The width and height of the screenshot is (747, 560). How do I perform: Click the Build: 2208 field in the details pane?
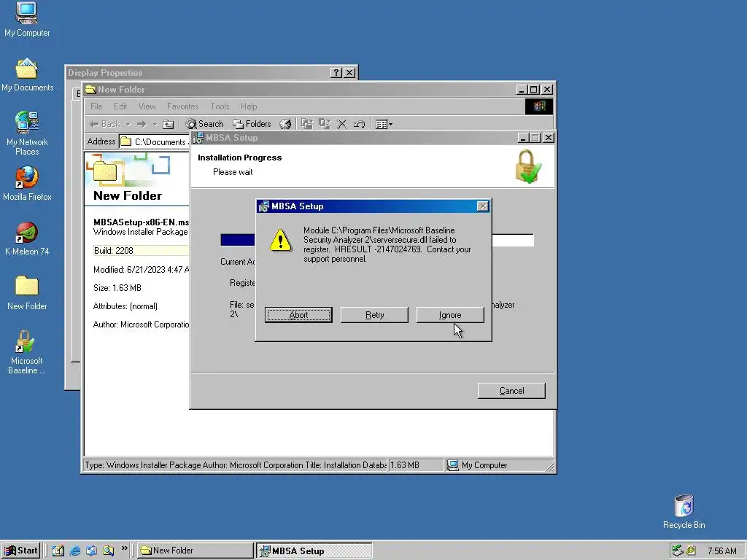[x=141, y=251]
